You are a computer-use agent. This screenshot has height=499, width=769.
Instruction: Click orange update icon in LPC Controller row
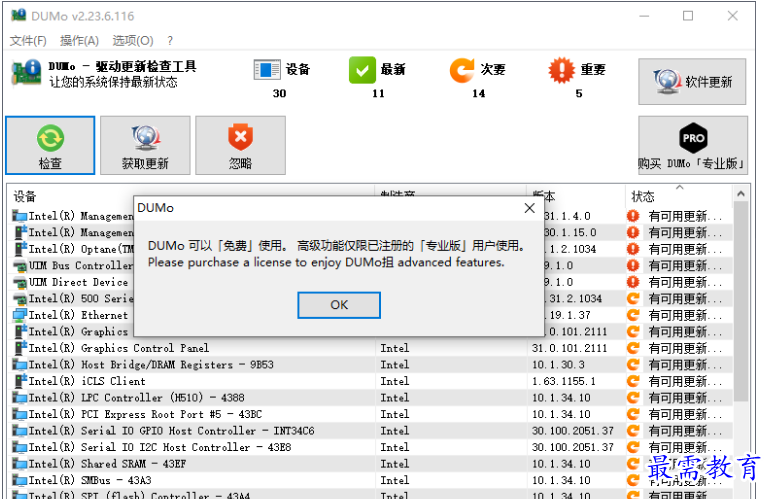[x=633, y=398]
